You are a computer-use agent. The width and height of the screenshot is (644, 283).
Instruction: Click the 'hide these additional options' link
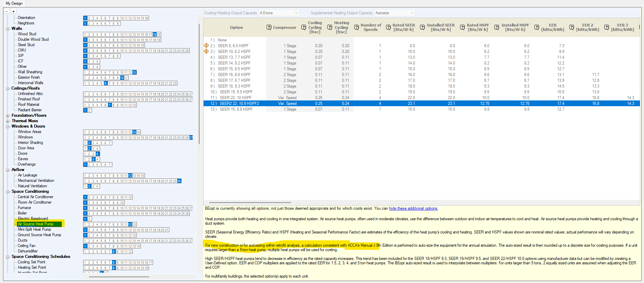(x=413, y=208)
